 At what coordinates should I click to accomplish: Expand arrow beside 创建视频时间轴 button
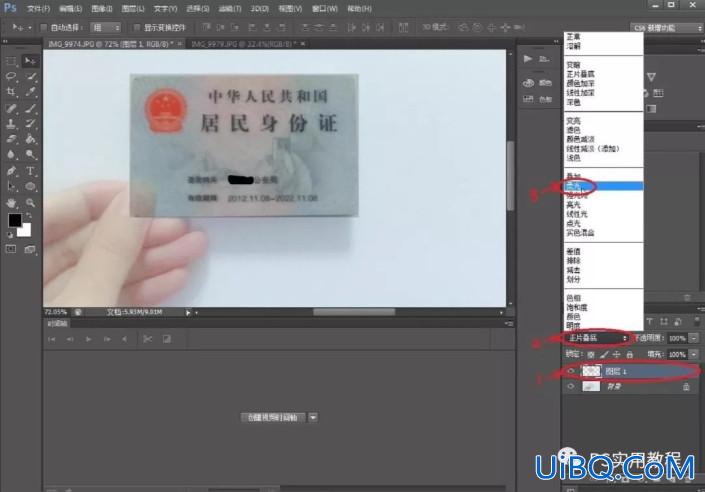(313, 417)
